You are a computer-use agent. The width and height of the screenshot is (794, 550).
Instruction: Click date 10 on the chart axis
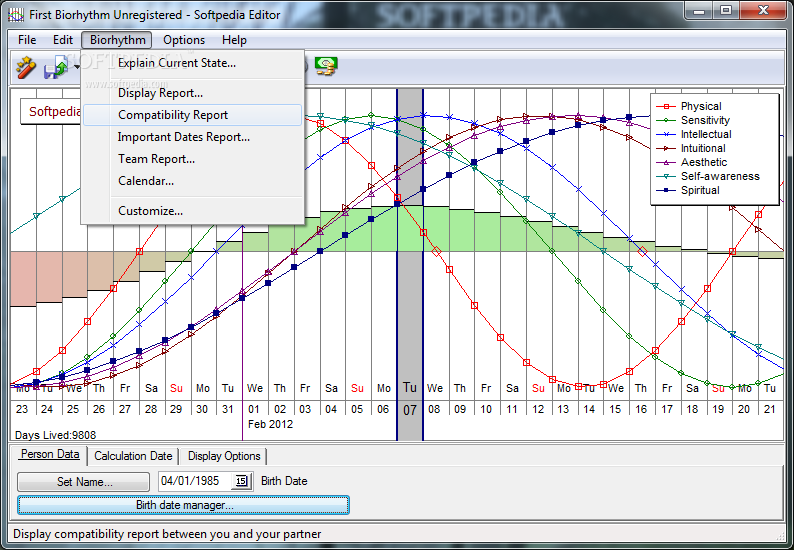pos(486,409)
